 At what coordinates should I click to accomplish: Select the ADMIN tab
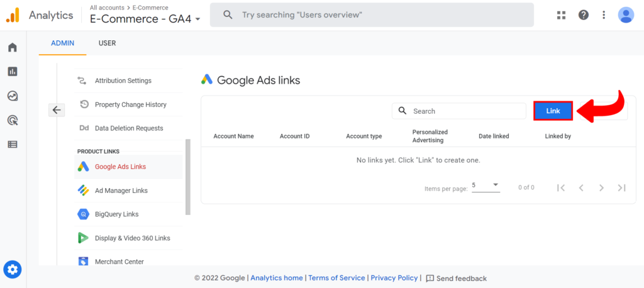63,43
